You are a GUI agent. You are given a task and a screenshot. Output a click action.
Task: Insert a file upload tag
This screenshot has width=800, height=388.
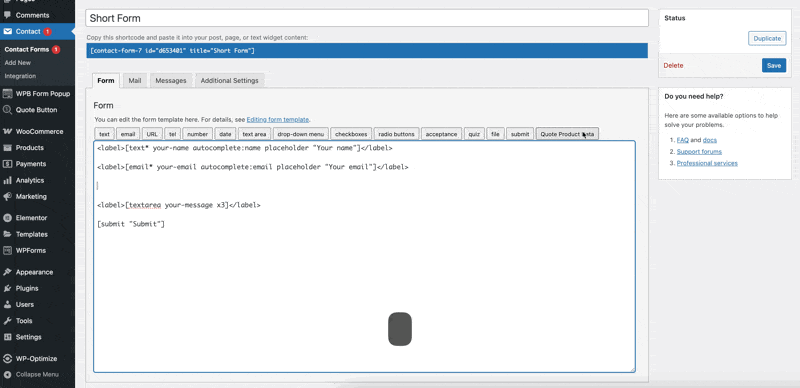tap(495, 134)
